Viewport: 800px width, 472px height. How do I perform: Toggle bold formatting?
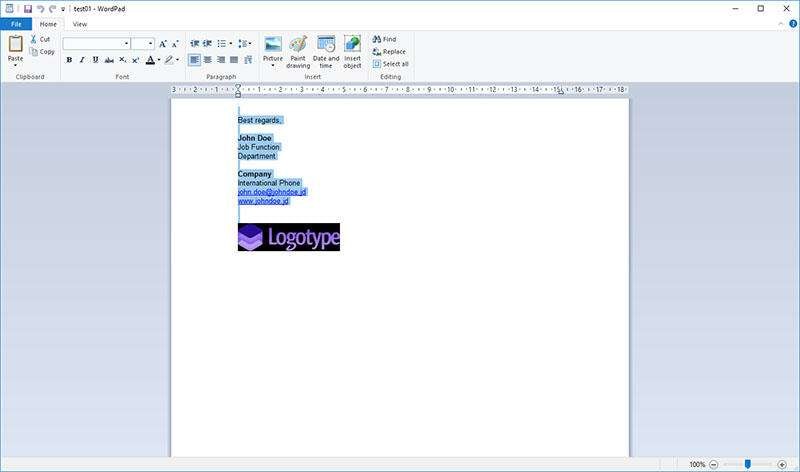(69, 60)
